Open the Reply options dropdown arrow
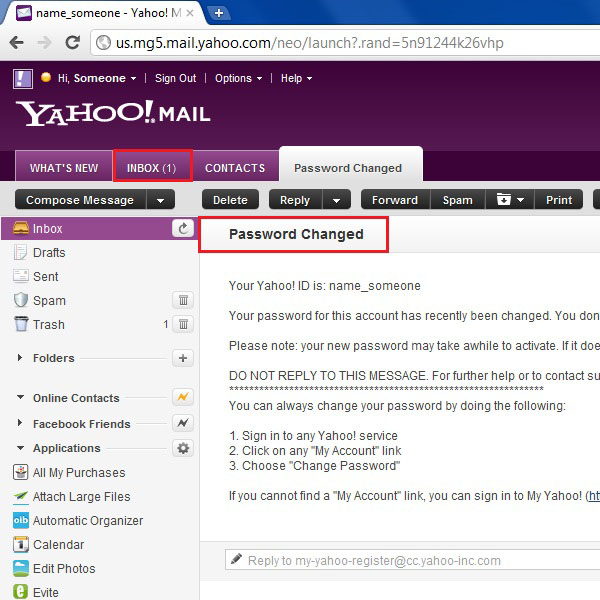This screenshot has width=600, height=600. 336,200
